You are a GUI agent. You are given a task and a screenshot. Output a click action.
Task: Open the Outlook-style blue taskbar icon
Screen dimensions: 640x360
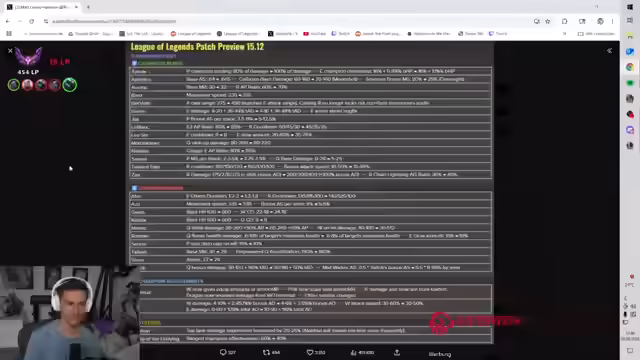point(630,51)
